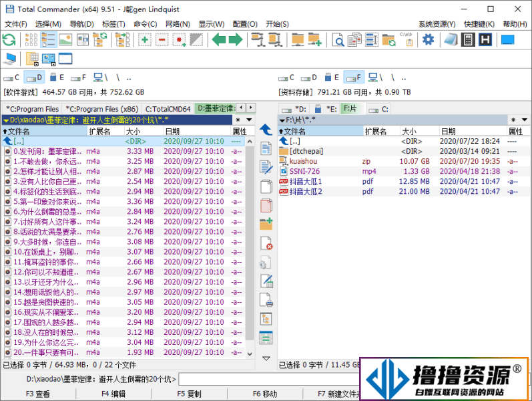Click the green refresh/reread source icon
Screen dimensions: 532x401
click(x=9, y=39)
